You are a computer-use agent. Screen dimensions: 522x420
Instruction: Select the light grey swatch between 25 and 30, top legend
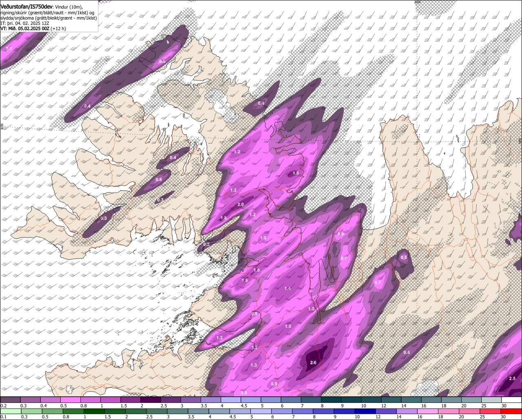[x=491, y=400]
